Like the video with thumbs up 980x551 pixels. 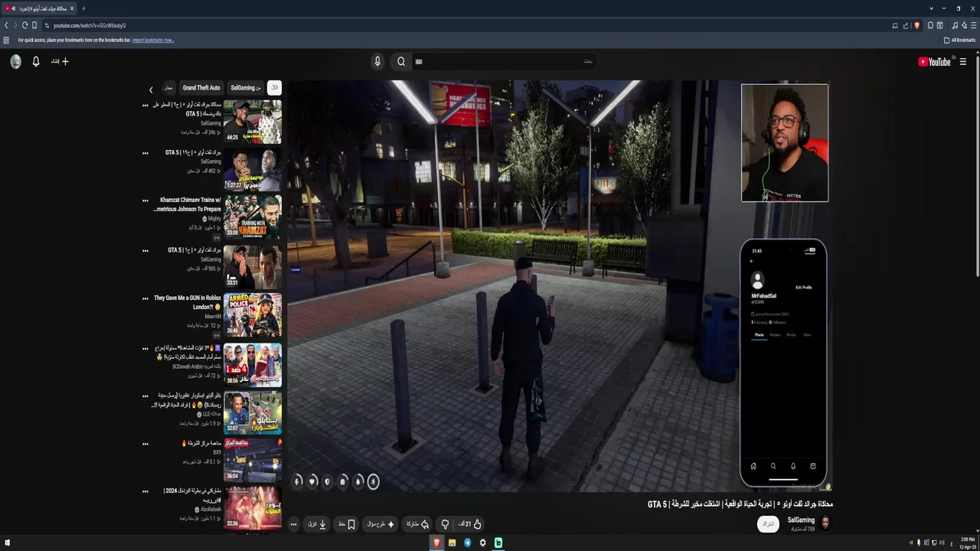(x=470, y=524)
